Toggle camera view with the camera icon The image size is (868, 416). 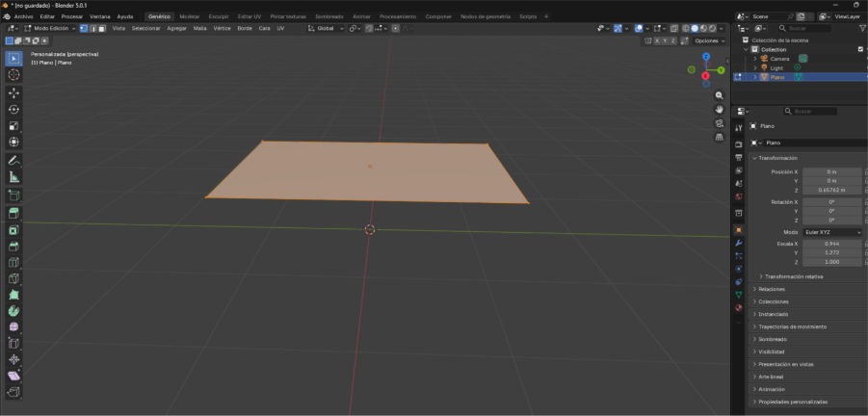point(719,123)
